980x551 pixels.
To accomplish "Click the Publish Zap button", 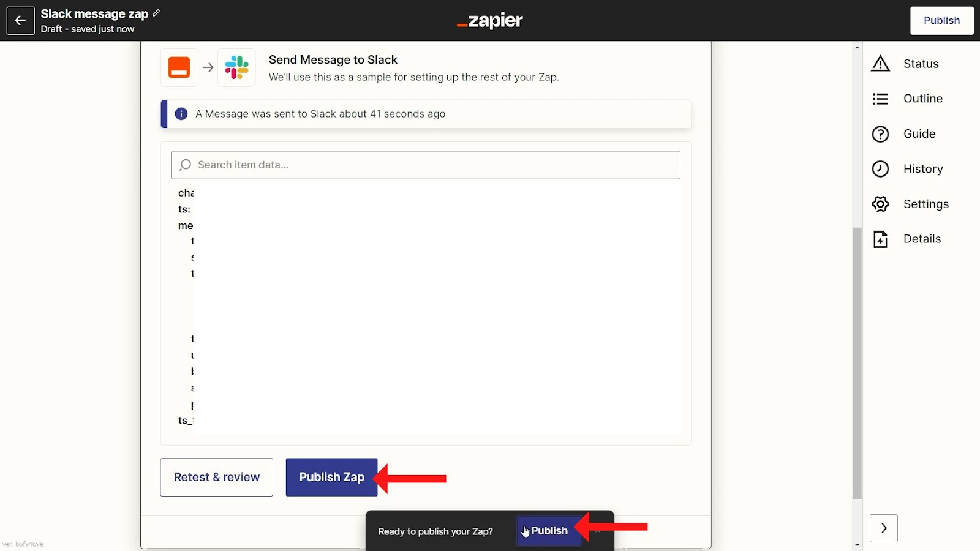I will pyautogui.click(x=331, y=477).
